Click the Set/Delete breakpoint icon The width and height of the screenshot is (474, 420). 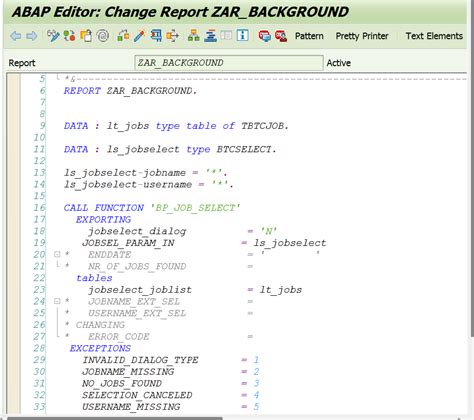coord(265,35)
